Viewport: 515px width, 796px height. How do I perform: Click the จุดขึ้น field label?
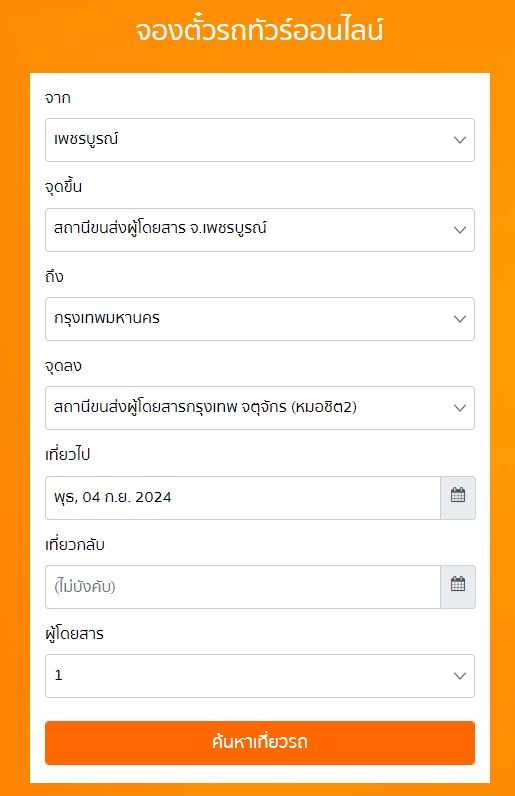63,187
